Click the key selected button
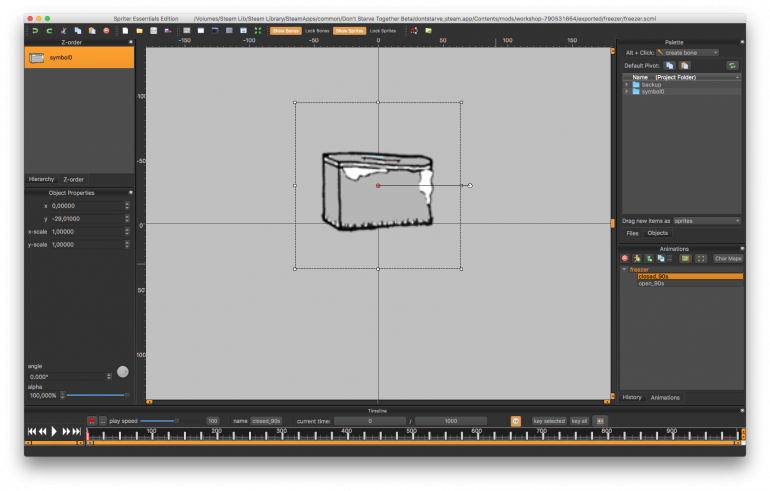770x491 pixels. pos(549,421)
